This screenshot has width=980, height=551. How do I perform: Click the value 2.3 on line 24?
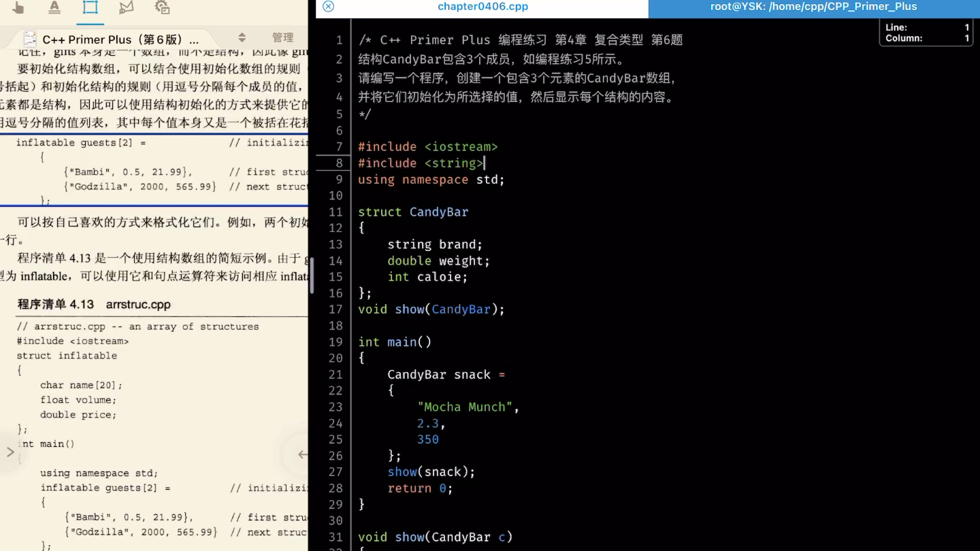[x=428, y=424]
